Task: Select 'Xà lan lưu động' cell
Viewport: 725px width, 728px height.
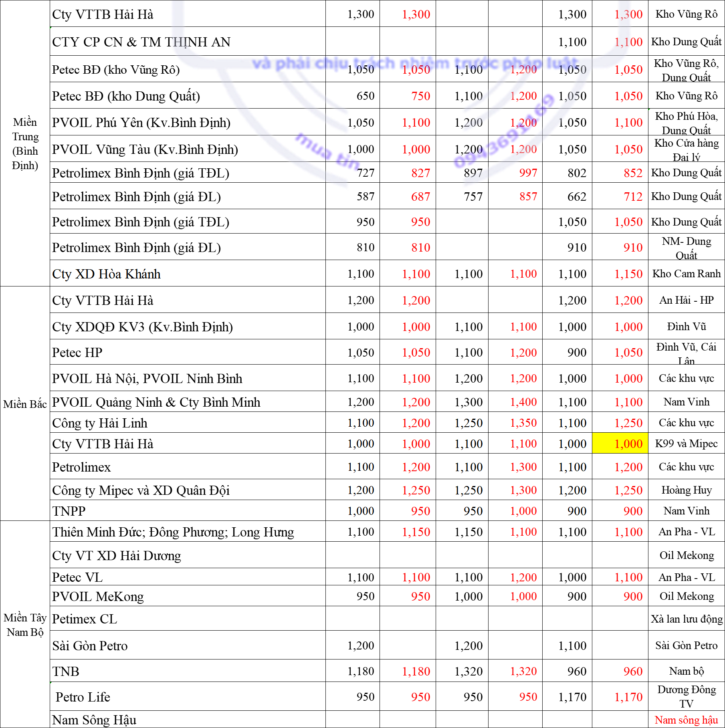Action: click(687, 619)
